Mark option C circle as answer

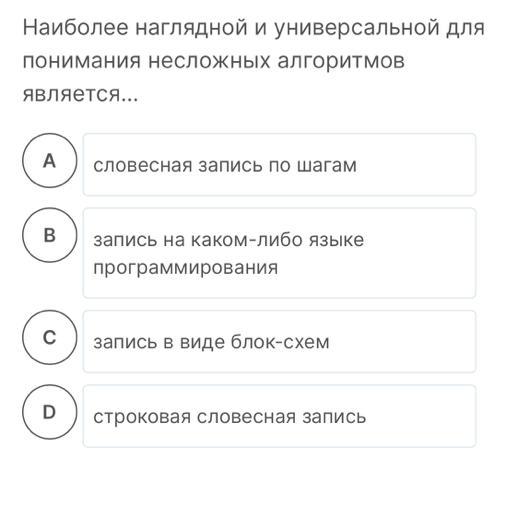pyautogui.click(x=50, y=337)
